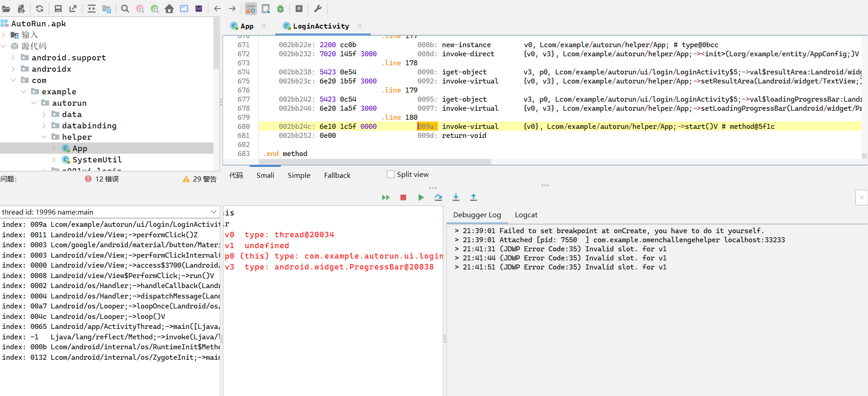Click the save floppy disk icon
The width and height of the screenshot is (868, 396).
tap(58, 9)
